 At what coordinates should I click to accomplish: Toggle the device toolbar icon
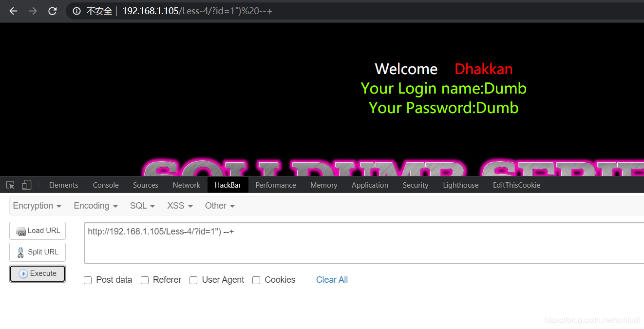[26, 185]
